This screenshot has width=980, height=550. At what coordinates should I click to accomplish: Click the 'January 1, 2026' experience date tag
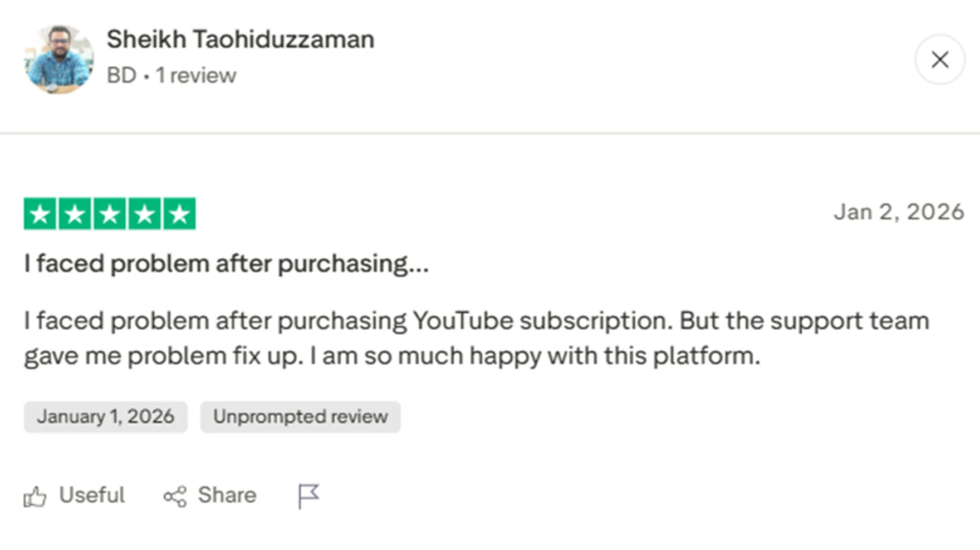pos(105,417)
